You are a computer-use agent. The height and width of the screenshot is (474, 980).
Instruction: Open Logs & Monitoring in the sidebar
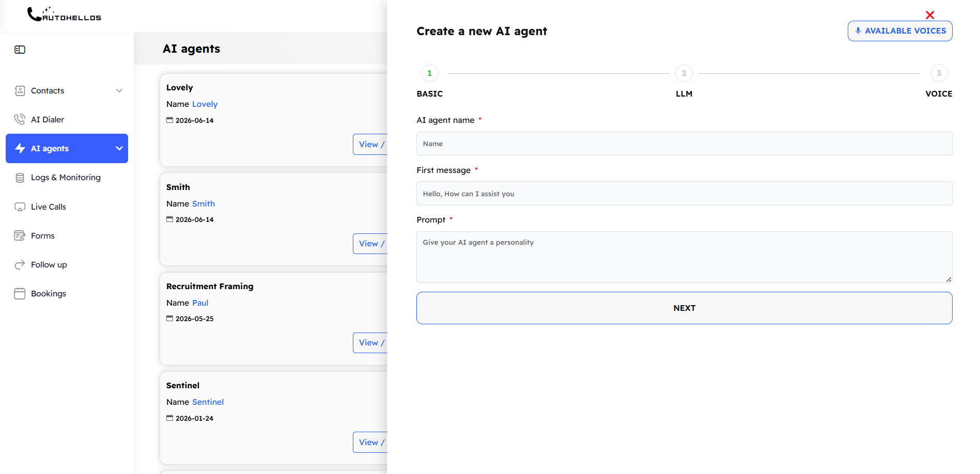click(67, 178)
